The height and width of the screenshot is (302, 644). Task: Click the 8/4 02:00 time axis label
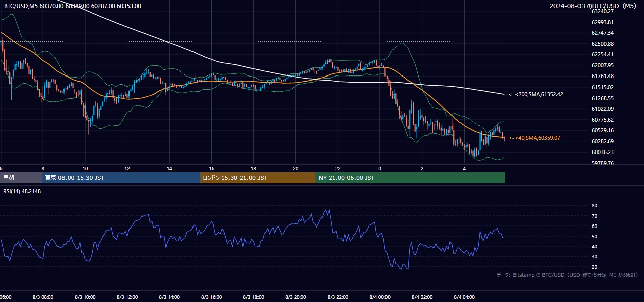422,297
